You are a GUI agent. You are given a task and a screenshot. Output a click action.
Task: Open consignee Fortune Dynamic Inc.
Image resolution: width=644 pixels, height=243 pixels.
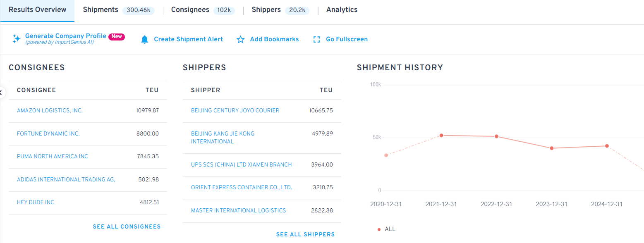(x=48, y=134)
